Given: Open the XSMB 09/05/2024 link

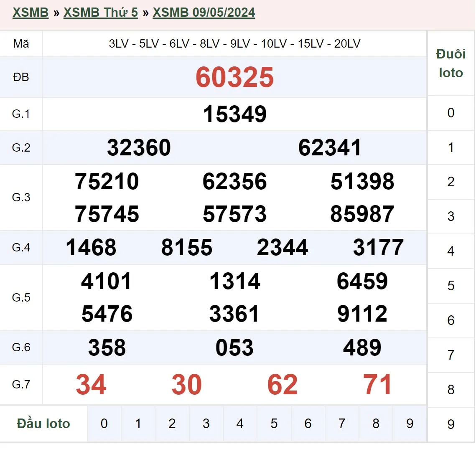Looking at the screenshot, I should (x=204, y=13).
